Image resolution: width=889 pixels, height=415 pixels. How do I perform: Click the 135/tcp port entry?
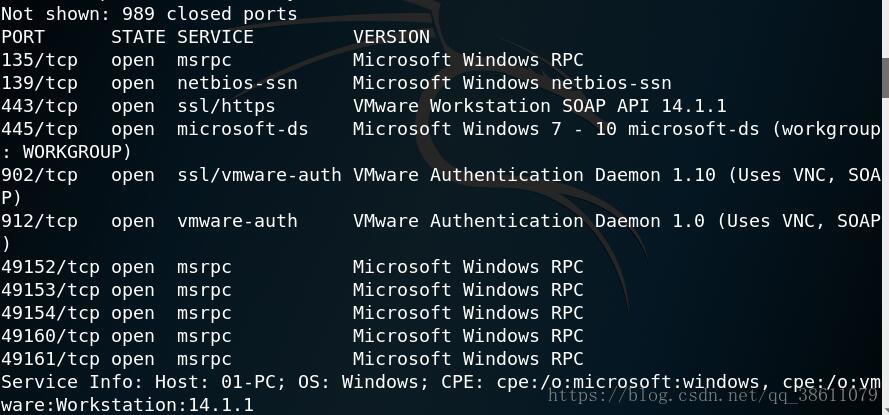[x=39, y=60]
